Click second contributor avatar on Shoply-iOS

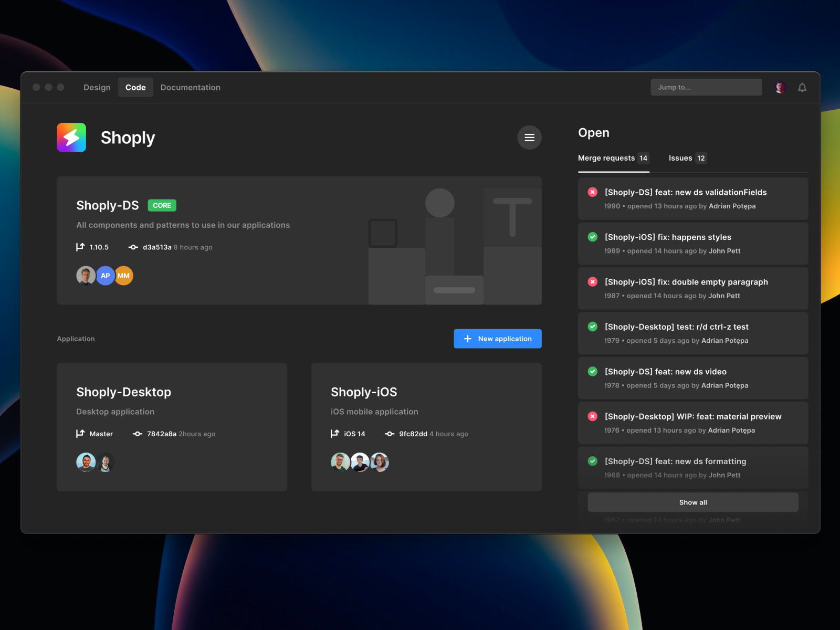point(360,463)
